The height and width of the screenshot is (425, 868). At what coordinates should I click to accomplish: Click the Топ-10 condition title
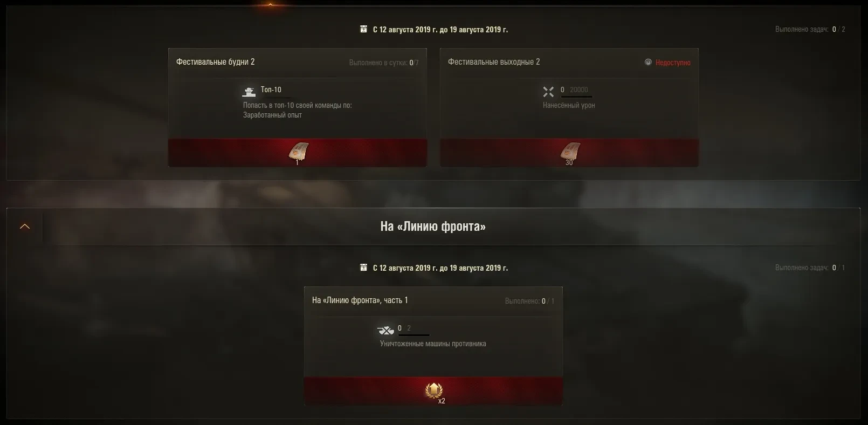click(271, 90)
